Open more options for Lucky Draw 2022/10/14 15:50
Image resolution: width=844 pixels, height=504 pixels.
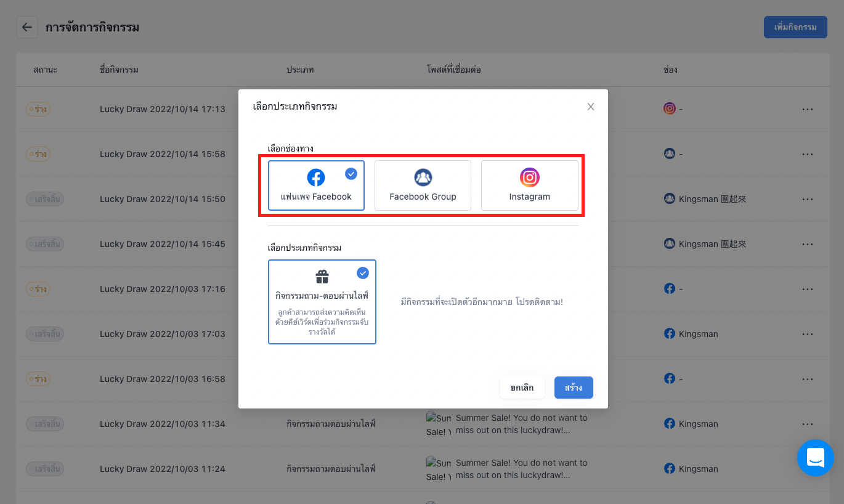[x=808, y=199]
